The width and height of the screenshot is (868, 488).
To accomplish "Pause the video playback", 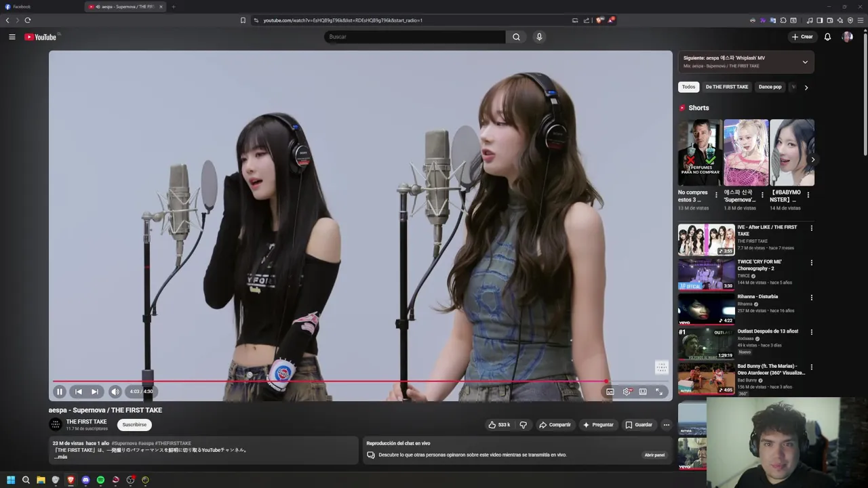I will [x=60, y=391].
